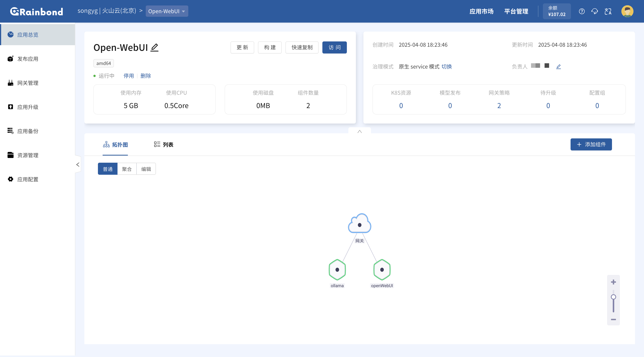Image resolution: width=644 pixels, height=357 pixels.
Task: Click the 拓扑图 topology tab icon
Action: coord(106,144)
